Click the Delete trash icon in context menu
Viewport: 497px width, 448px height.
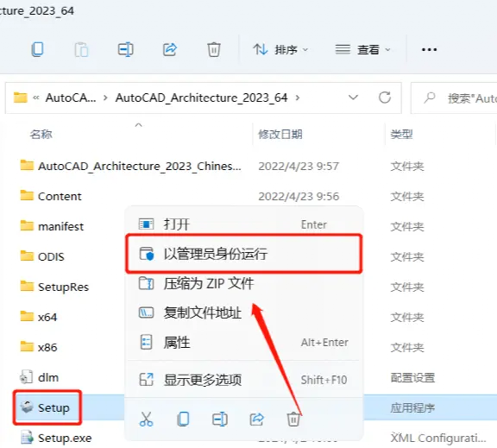pos(293,420)
